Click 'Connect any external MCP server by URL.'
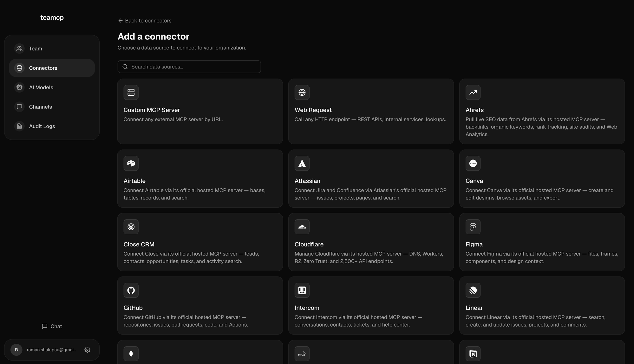The image size is (634, 364). coord(173,120)
